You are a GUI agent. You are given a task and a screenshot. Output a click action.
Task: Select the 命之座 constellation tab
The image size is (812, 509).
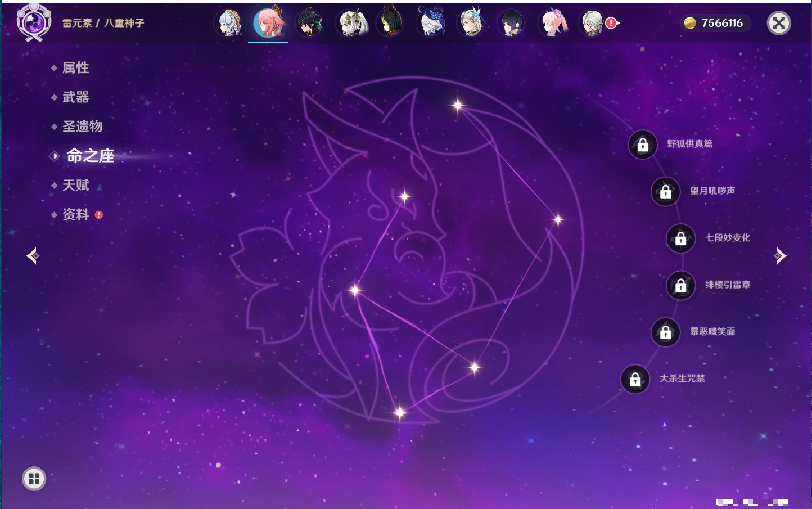click(90, 156)
